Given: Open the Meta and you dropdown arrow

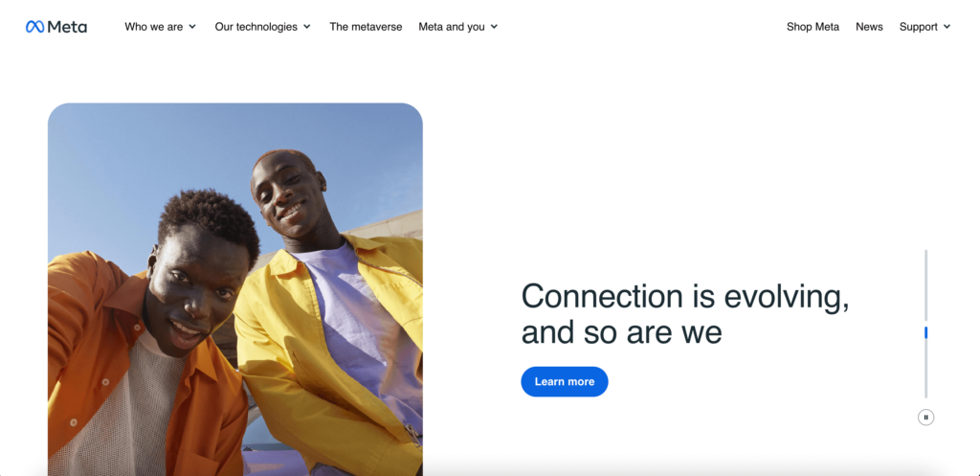Looking at the screenshot, I should point(495,27).
